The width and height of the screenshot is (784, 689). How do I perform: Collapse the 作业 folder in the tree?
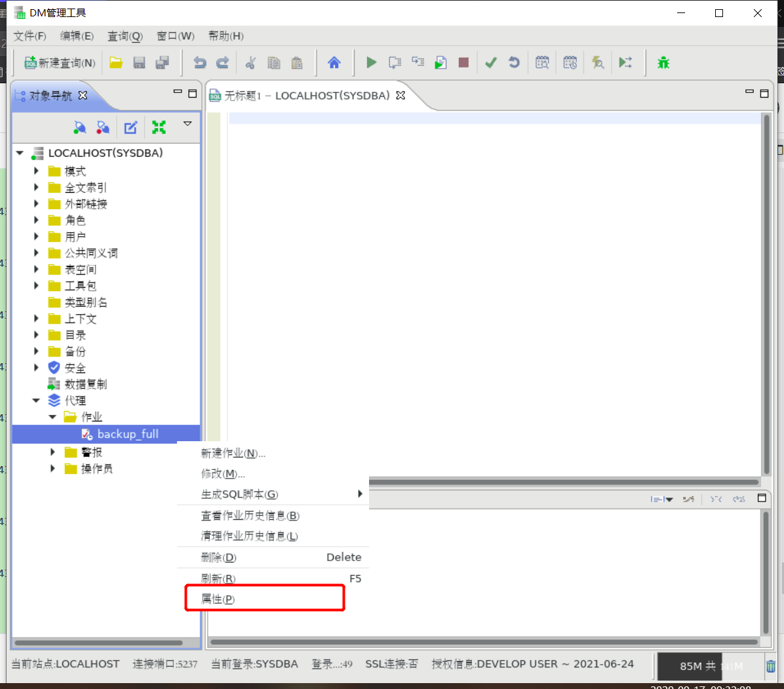[52, 417]
